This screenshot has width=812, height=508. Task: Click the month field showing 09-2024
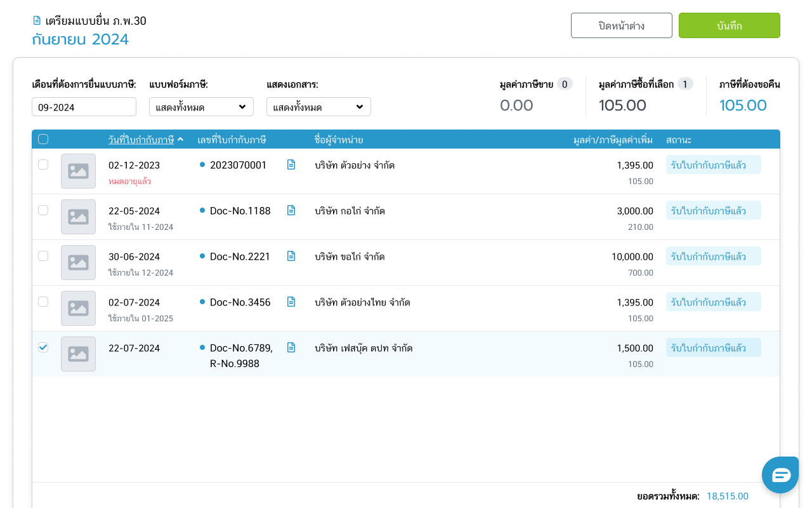click(84, 107)
